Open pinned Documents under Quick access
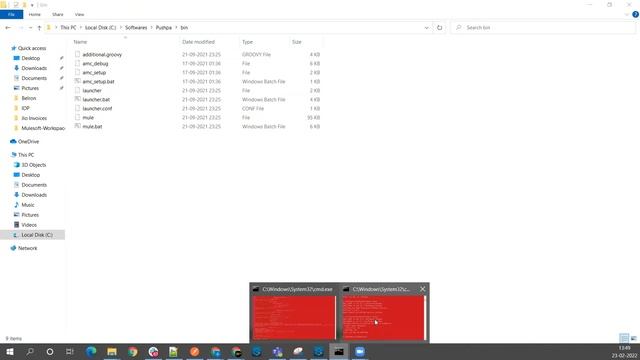This screenshot has width=640, height=360. (x=34, y=78)
